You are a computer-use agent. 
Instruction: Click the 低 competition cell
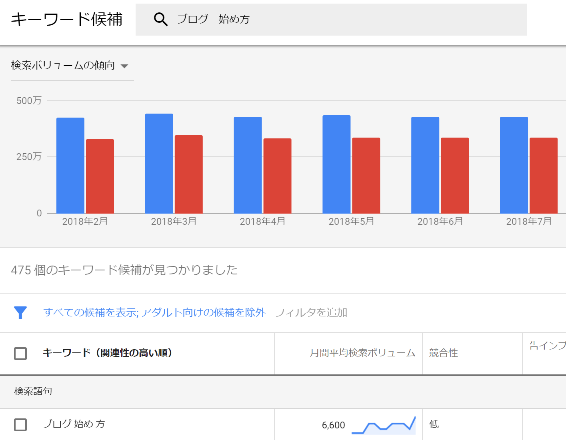[434, 424]
